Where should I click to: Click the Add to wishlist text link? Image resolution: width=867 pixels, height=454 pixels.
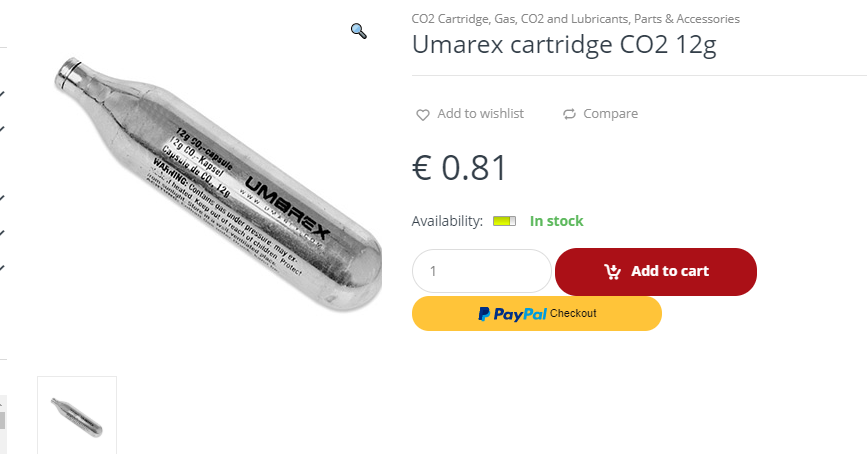[480, 113]
